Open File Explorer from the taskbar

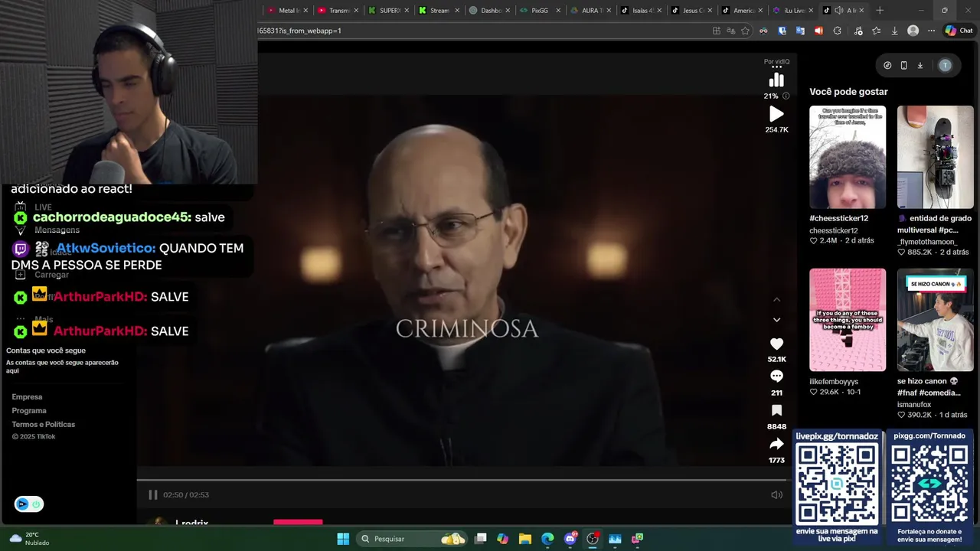(x=524, y=539)
